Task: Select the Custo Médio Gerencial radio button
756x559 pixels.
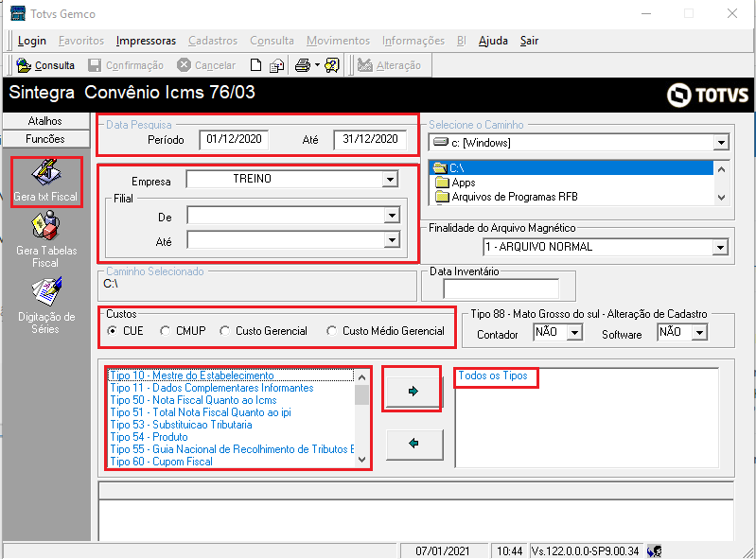Action: [x=331, y=331]
